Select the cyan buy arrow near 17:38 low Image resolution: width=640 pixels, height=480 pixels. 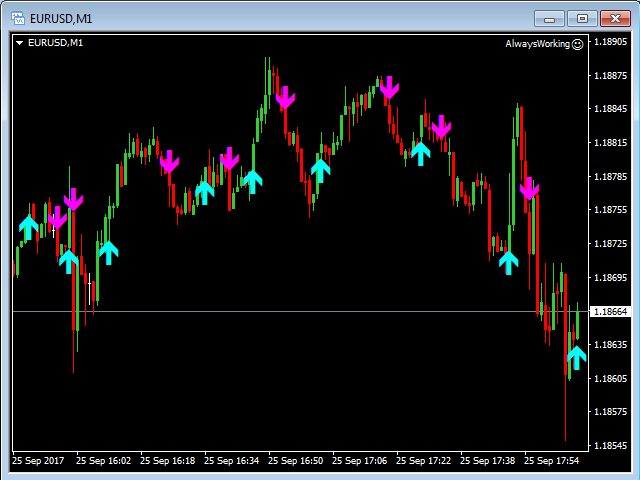click(509, 263)
